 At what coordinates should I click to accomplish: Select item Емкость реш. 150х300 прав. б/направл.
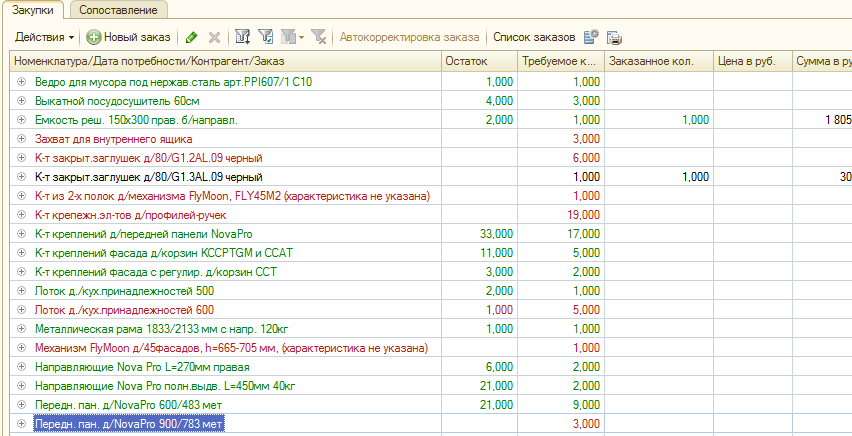coord(136,120)
